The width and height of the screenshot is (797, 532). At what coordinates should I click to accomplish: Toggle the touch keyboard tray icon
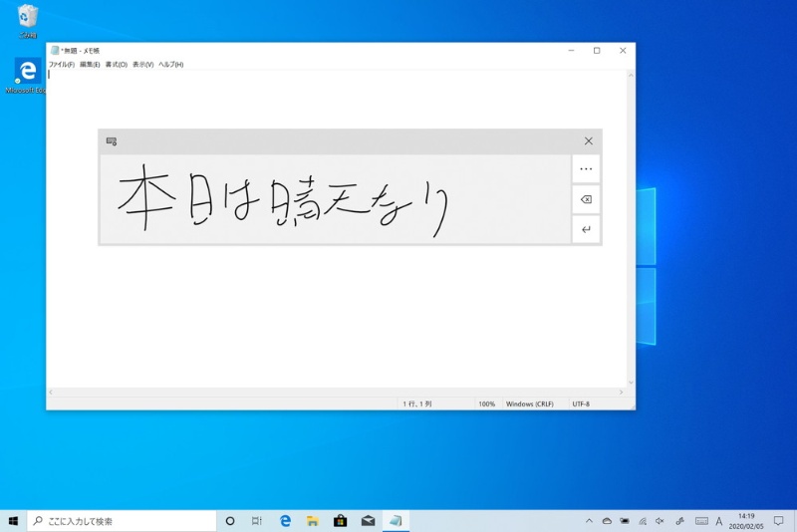point(701,520)
